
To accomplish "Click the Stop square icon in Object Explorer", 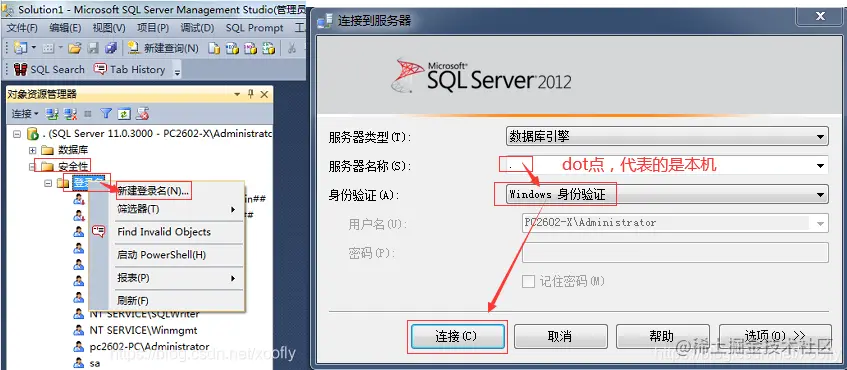I will pos(88,114).
